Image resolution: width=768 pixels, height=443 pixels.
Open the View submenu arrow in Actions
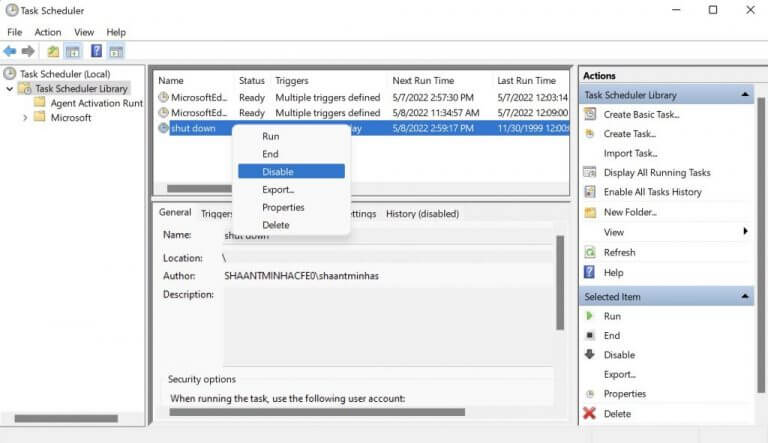pos(745,231)
